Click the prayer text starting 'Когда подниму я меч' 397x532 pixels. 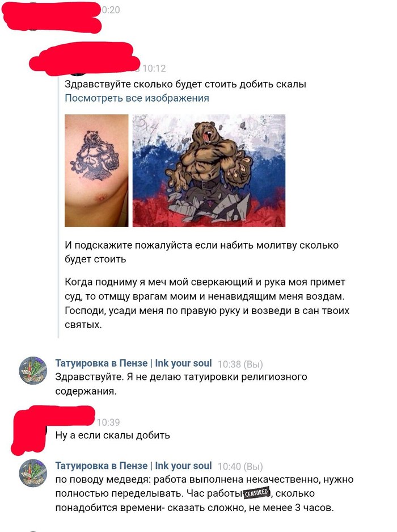(x=207, y=303)
